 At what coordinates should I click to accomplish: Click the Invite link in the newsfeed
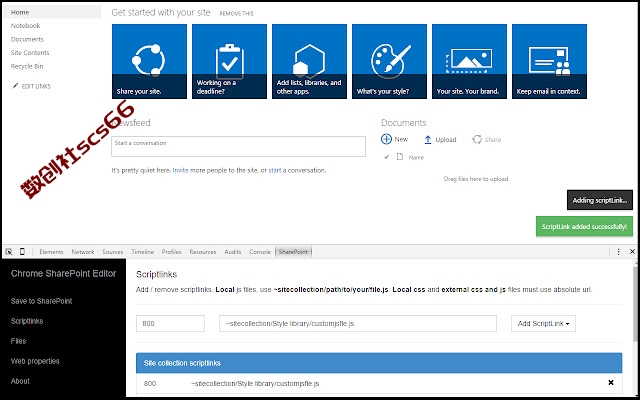pyautogui.click(x=180, y=170)
